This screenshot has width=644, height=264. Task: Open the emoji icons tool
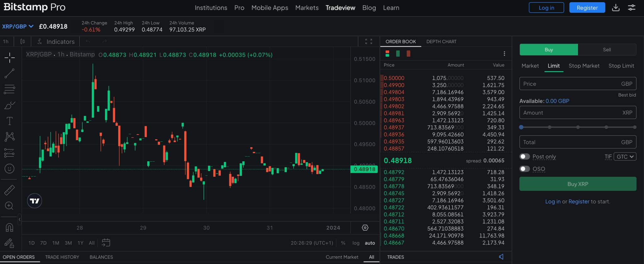pos(9,169)
